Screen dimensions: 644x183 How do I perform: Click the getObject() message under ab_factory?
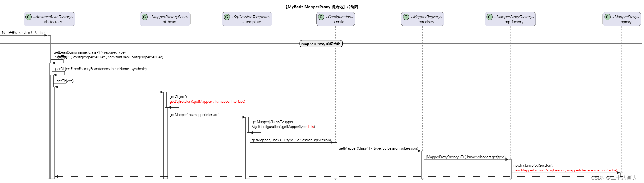point(65,81)
